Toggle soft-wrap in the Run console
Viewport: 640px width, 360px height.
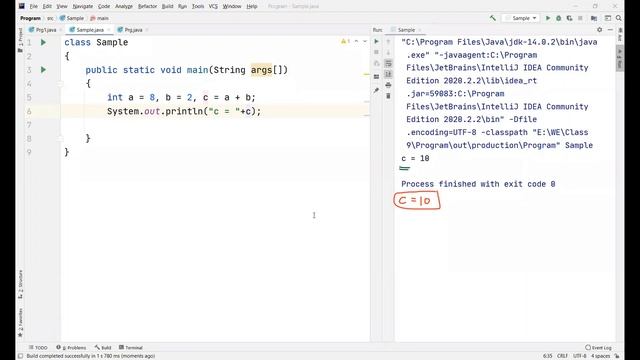[x=388, y=63]
